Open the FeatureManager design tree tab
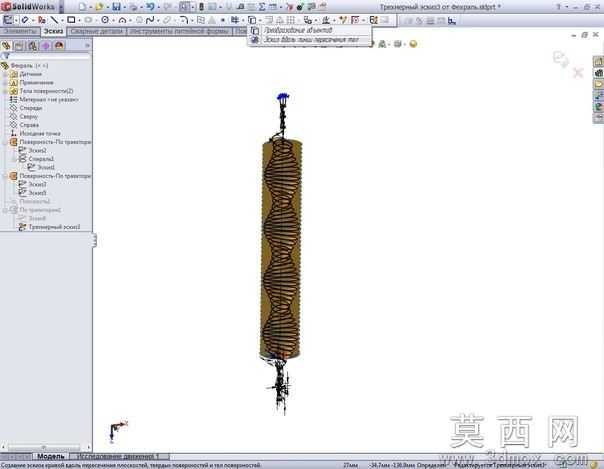Viewport: 604px width, 469px height. click(6, 46)
